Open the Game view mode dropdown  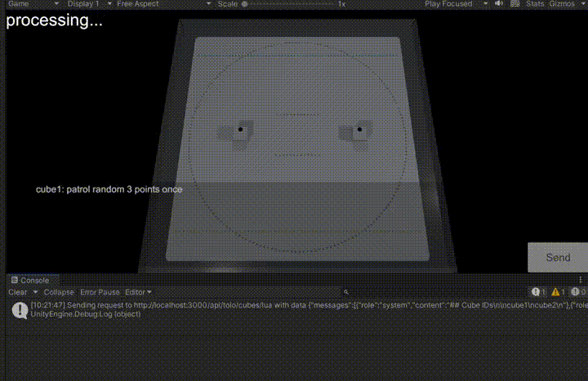33,4
